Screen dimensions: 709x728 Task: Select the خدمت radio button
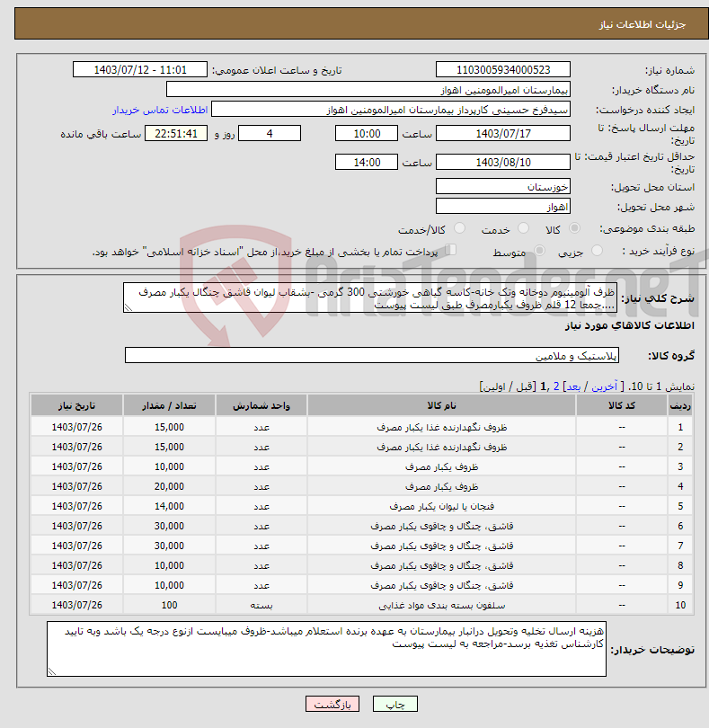point(523,228)
